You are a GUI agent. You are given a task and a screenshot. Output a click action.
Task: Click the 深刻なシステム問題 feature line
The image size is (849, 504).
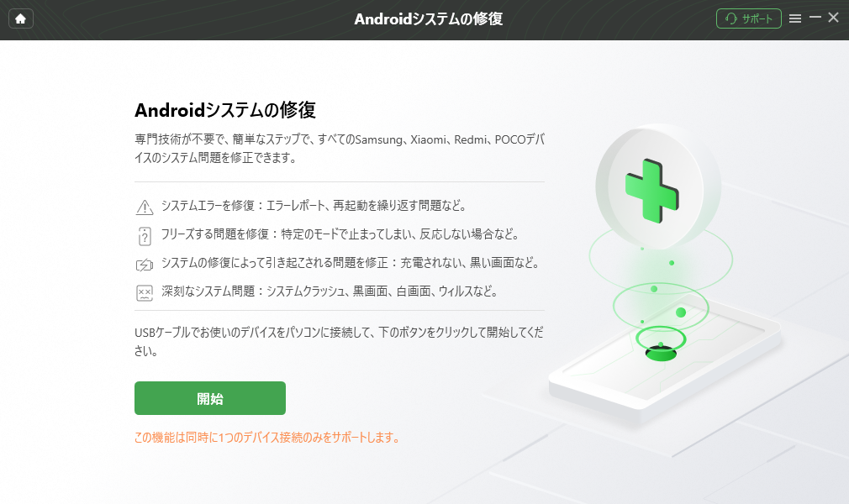(x=330, y=291)
